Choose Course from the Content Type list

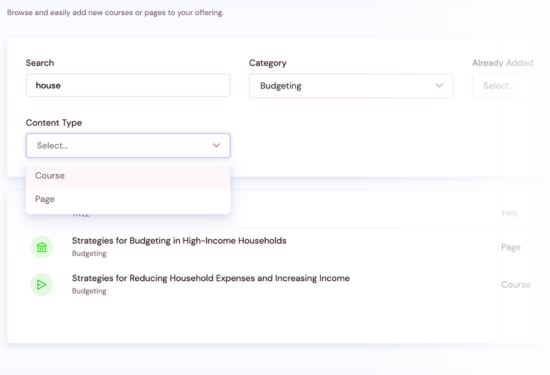tap(128, 175)
